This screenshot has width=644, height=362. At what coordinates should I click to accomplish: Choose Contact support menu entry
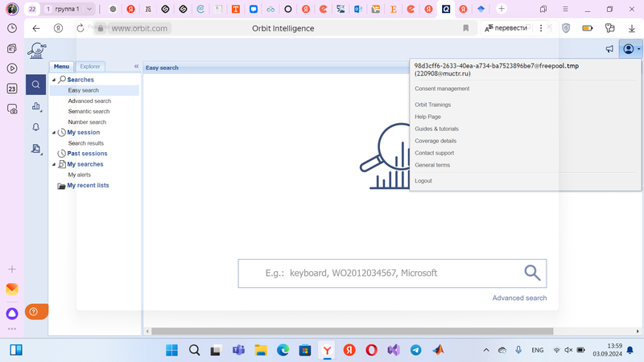tap(434, 153)
